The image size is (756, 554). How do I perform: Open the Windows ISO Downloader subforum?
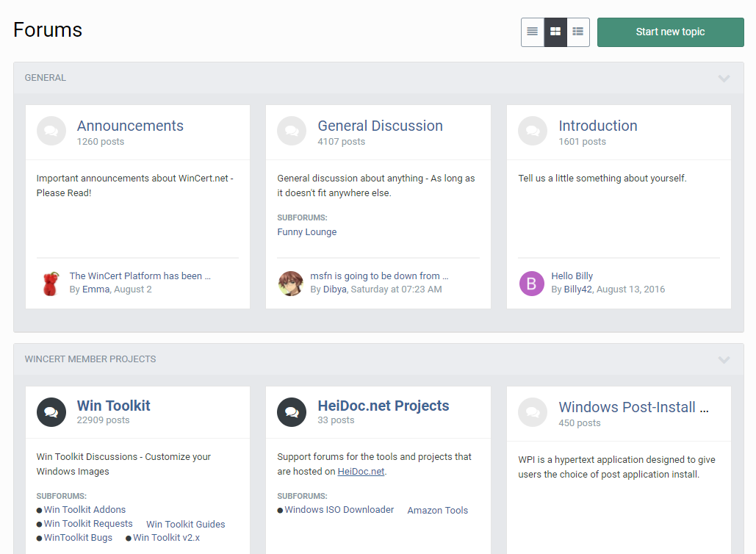[x=339, y=510]
